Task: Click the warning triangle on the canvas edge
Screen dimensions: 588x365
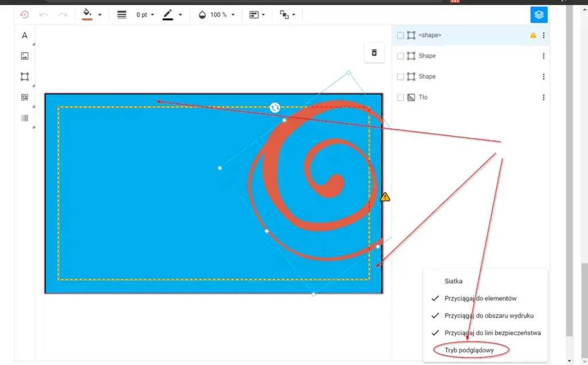Action: 385,197
